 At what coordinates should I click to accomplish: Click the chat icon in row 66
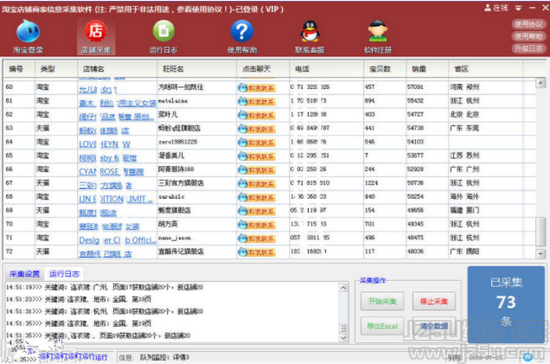256,170
